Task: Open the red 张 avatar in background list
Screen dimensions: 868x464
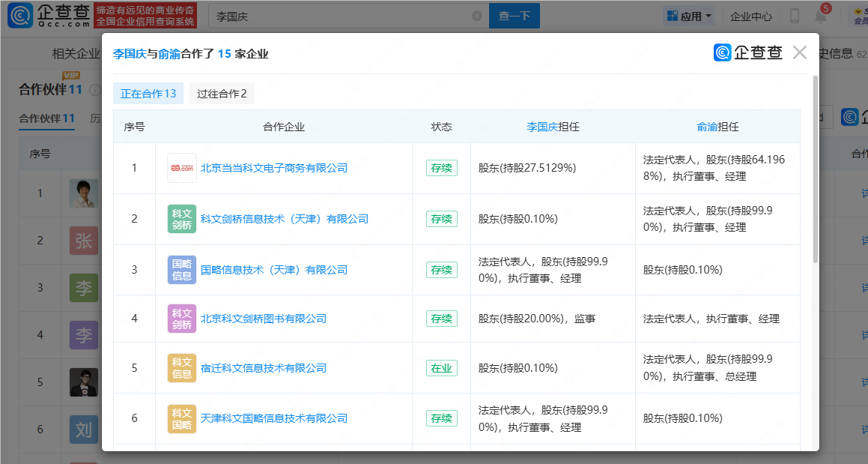Action: (84, 241)
